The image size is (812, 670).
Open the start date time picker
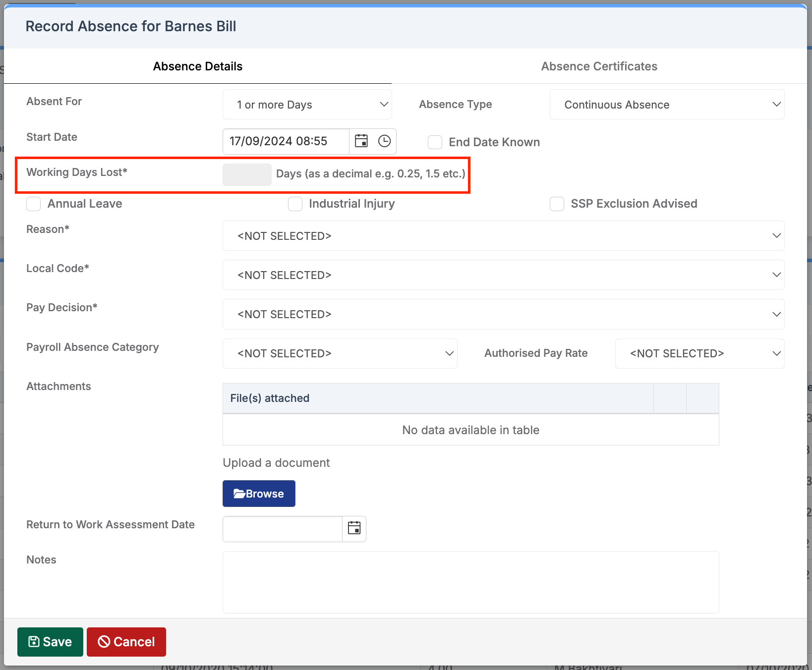384,141
